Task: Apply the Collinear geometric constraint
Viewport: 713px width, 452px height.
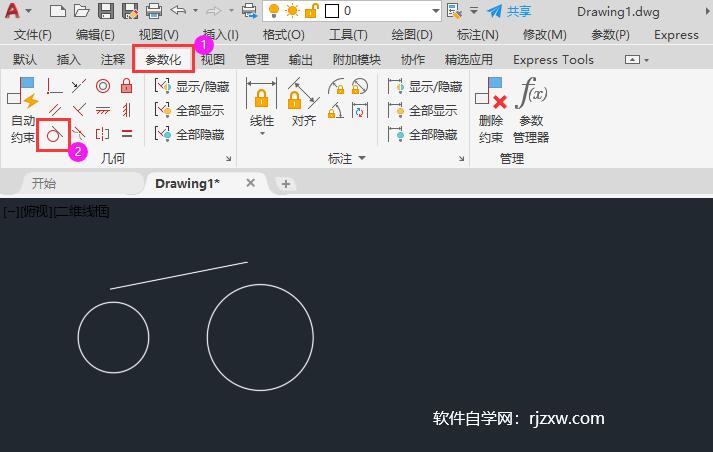Action: [79, 86]
